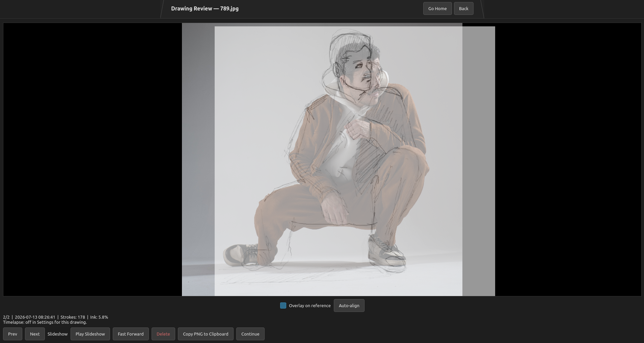Click the Fast Forward button
The image size is (644, 343).
click(x=131, y=334)
